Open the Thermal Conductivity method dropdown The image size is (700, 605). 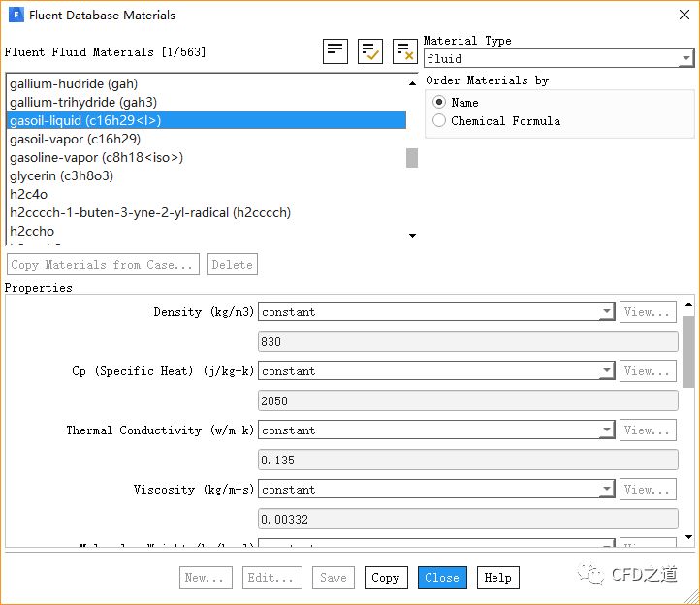pos(436,430)
